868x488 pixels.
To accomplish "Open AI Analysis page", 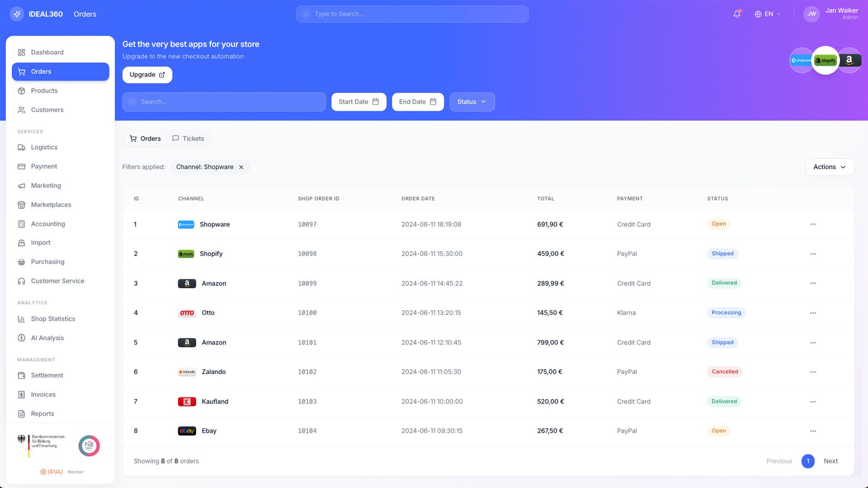I will [61, 338].
